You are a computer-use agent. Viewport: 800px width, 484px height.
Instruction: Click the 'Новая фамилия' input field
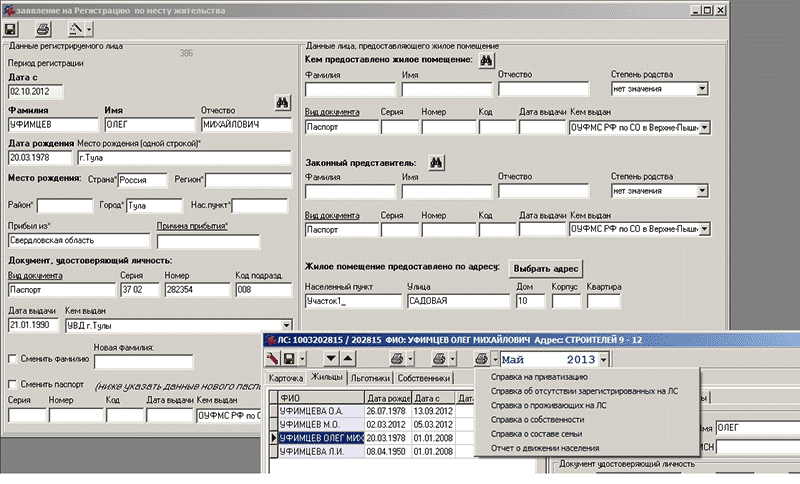point(143,362)
